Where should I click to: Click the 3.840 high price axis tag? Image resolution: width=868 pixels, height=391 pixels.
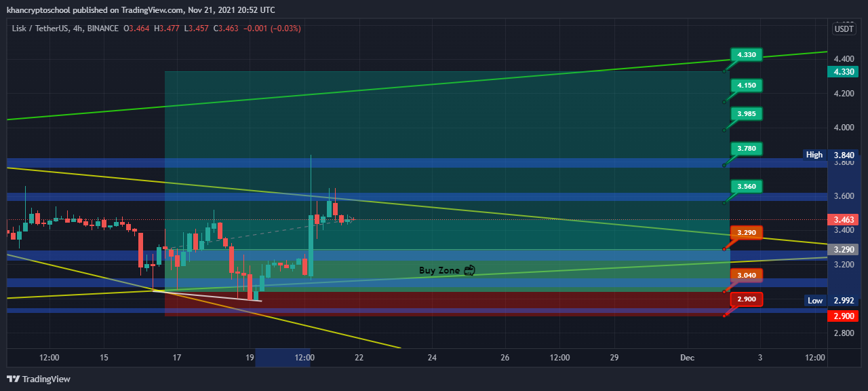844,155
